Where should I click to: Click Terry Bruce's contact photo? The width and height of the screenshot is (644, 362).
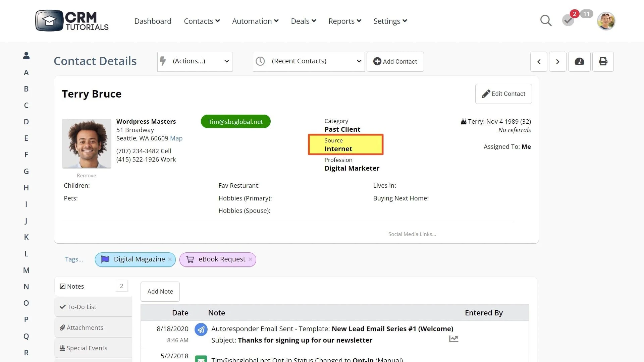tap(87, 143)
